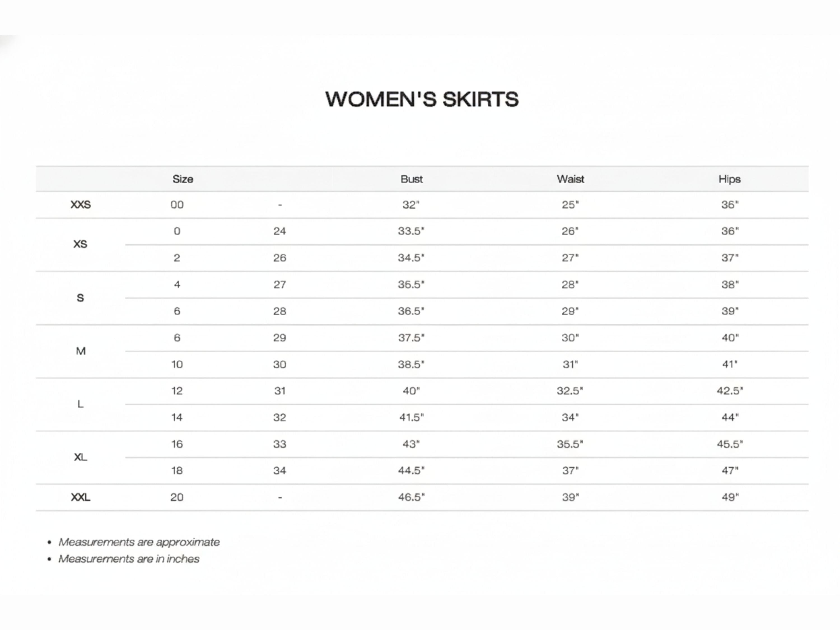Screen dimensions: 840x630
Task: Select the Size column header
Action: pyautogui.click(x=183, y=179)
